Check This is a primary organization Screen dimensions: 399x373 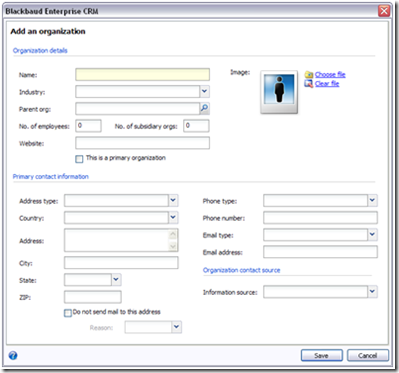tap(79, 159)
